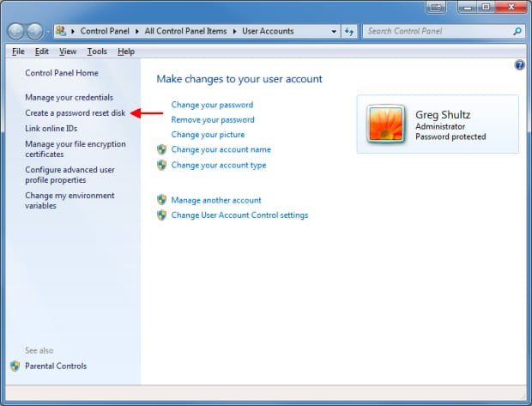Click the shield icon next to Manage another account
This screenshot has height=406, width=532.
coord(162,200)
